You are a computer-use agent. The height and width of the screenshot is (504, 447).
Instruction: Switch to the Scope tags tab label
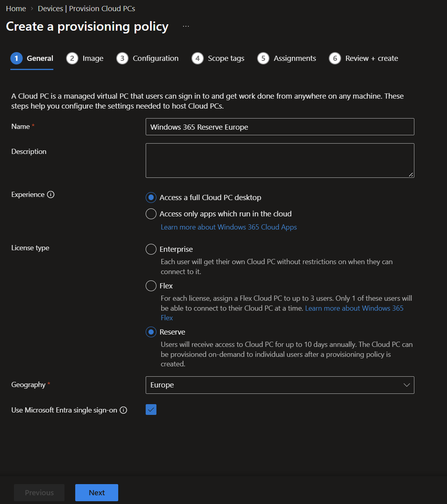tap(226, 58)
